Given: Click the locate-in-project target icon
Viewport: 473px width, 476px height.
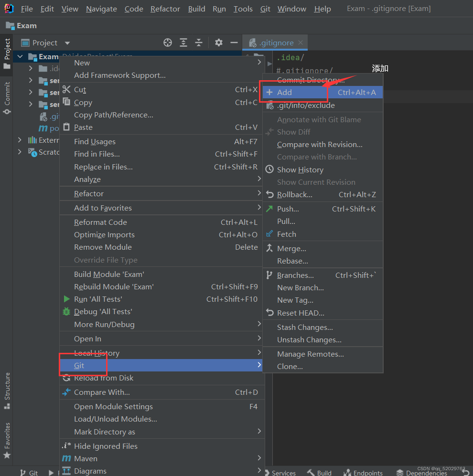Looking at the screenshot, I should click(x=167, y=42).
